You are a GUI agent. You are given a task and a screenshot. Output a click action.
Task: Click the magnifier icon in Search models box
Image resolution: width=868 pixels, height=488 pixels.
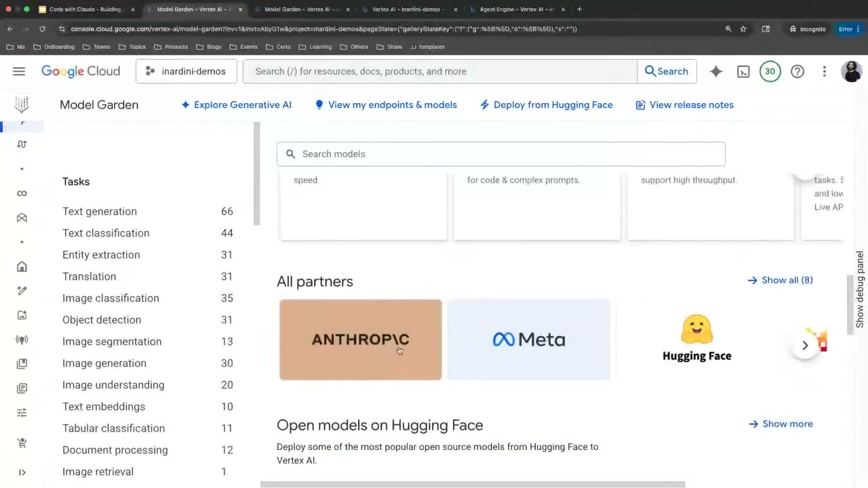pos(290,154)
